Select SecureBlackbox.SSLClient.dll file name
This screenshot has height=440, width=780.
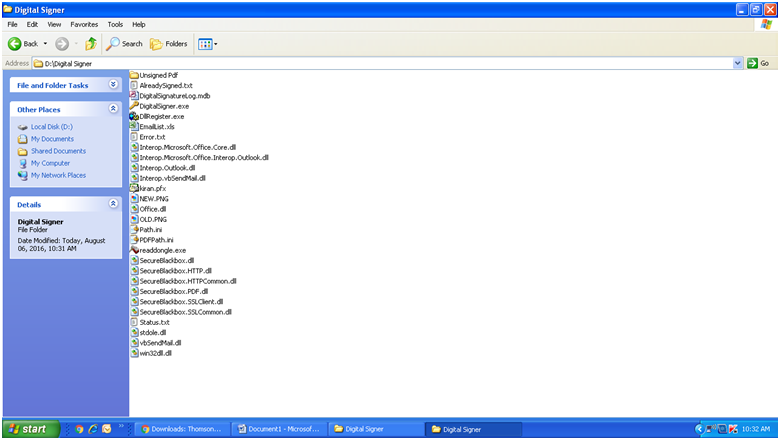(181, 302)
